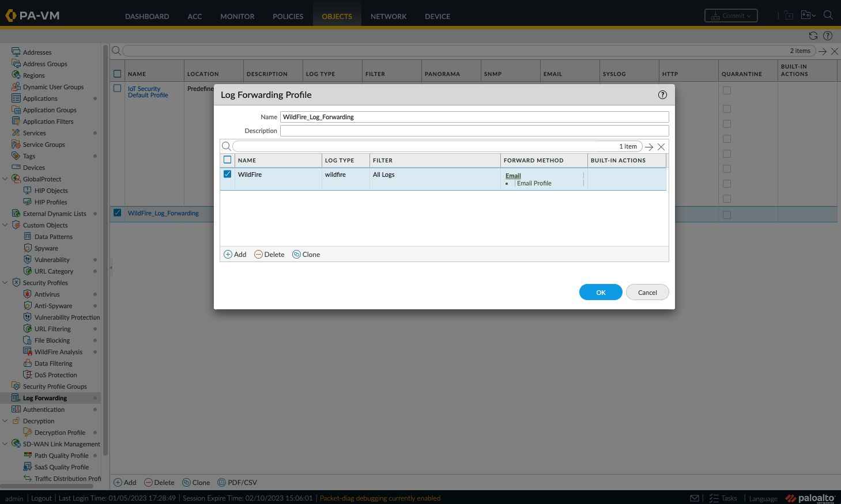Click the dialog filter search field
Screen dimensions: 841x504
click(438, 146)
